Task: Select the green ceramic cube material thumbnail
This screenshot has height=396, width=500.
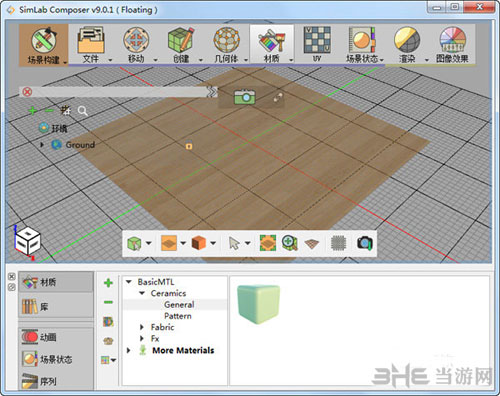Action: coord(259,304)
